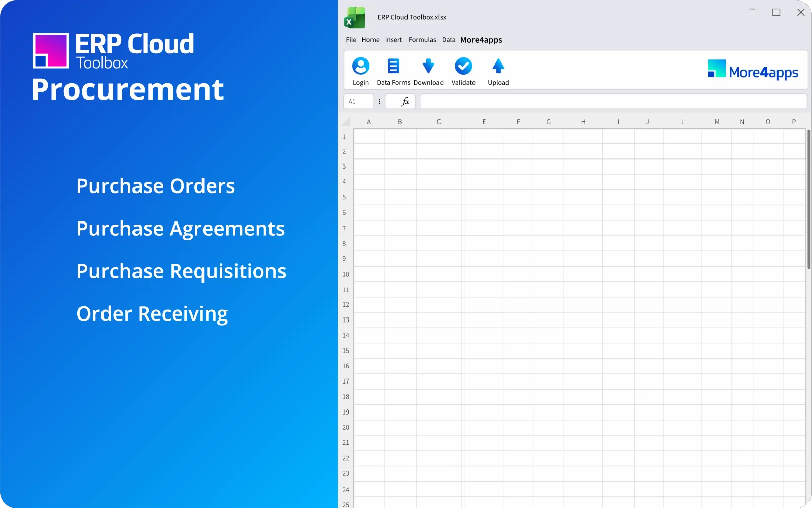Minimize the Excel window
This screenshot has height=508, width=812.
point(752,10)
